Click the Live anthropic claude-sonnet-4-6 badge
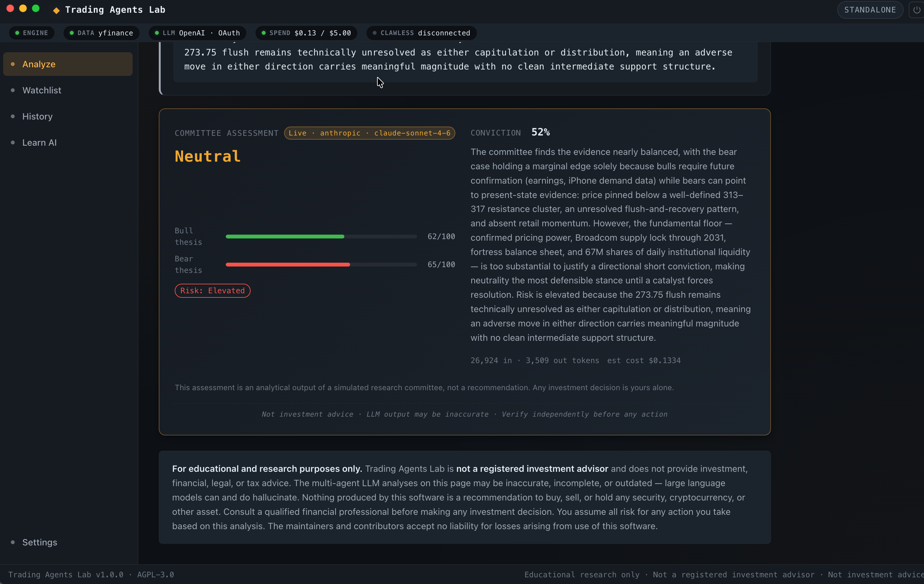The height and width of the screenshot is (584, 924). click(x=370, y=133)
